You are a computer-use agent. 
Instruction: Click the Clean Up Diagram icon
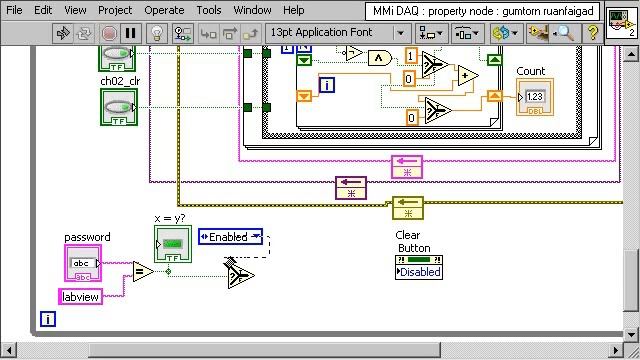[538, 33]
